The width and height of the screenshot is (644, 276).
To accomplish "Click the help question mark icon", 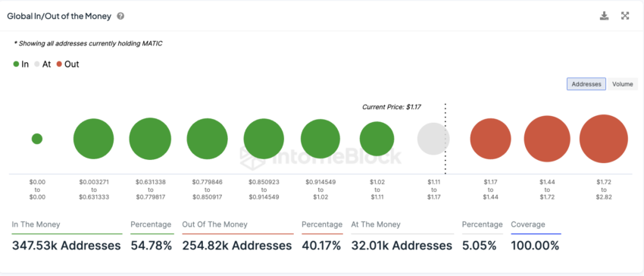I will click(120, 17).
